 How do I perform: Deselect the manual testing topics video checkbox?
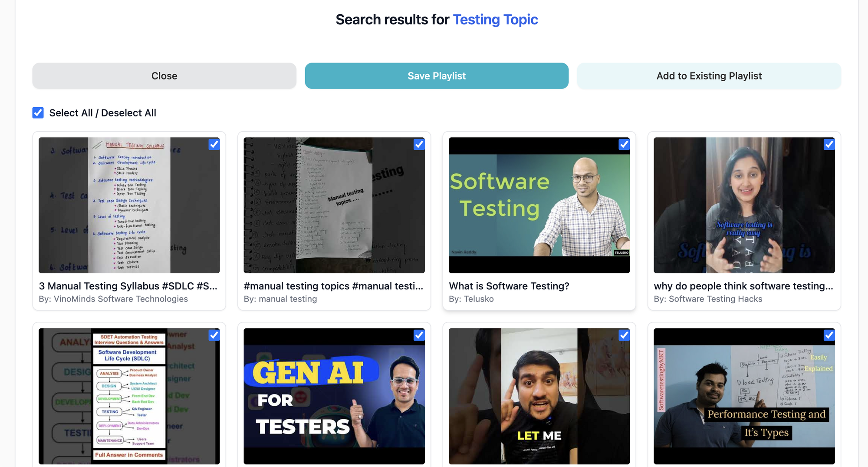coord(419,144)
